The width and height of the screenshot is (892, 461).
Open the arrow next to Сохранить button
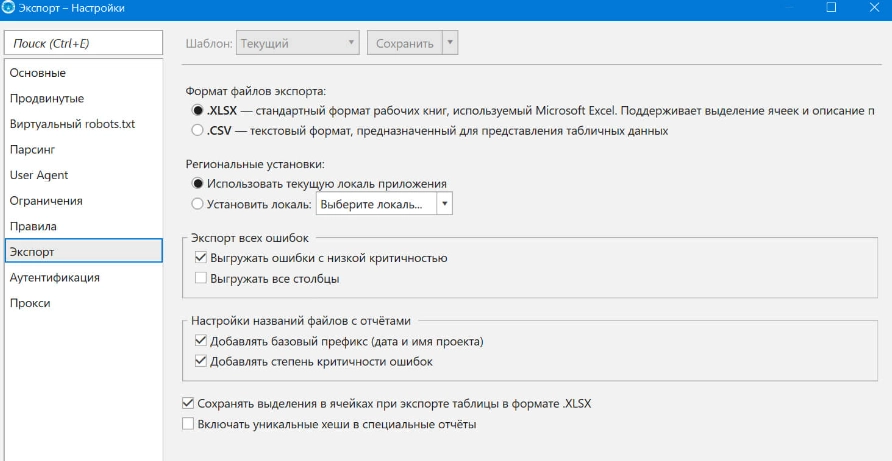click(x=449, y=44)
